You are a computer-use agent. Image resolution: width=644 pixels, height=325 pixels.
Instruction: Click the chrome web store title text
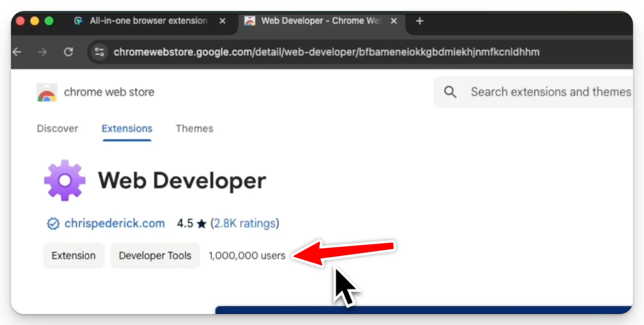[109, 92]
